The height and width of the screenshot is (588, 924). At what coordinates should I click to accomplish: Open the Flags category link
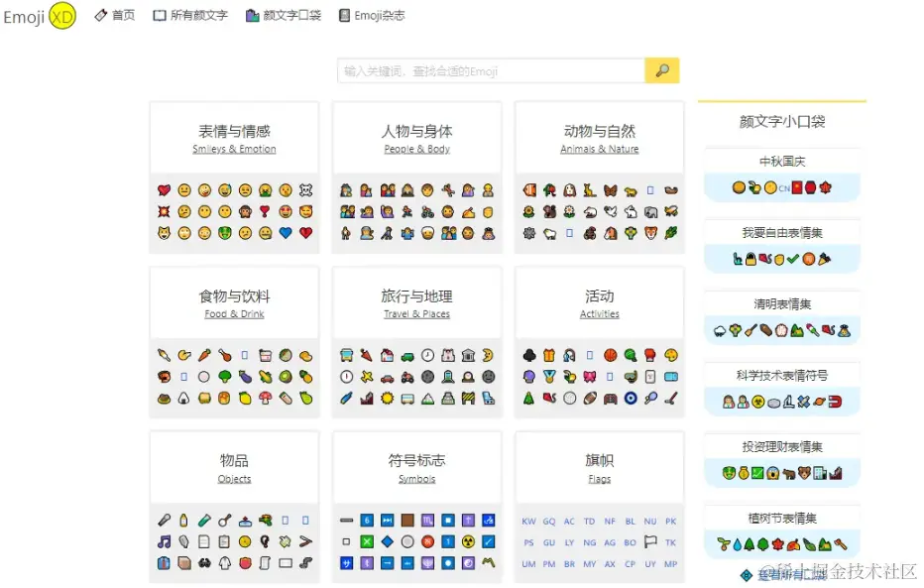(599, 478)
